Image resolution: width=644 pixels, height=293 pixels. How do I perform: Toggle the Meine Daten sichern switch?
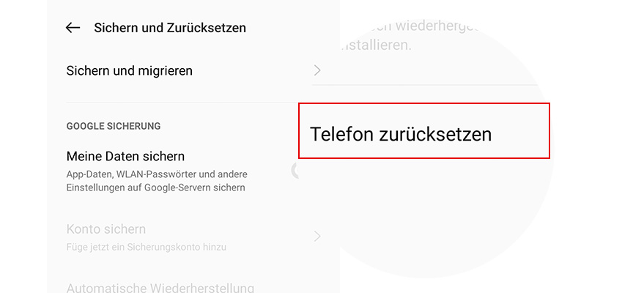point(295,171)
